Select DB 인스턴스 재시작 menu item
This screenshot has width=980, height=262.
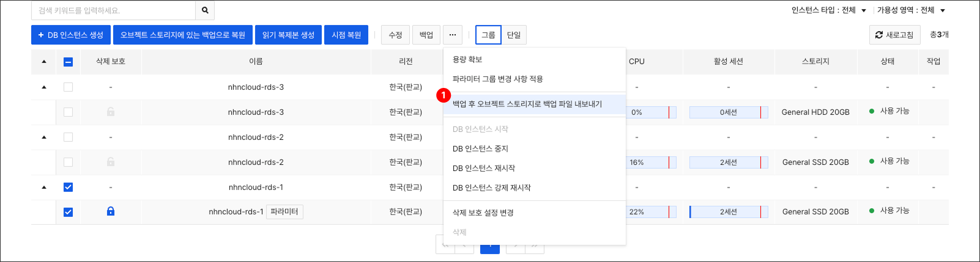point(535,168)
